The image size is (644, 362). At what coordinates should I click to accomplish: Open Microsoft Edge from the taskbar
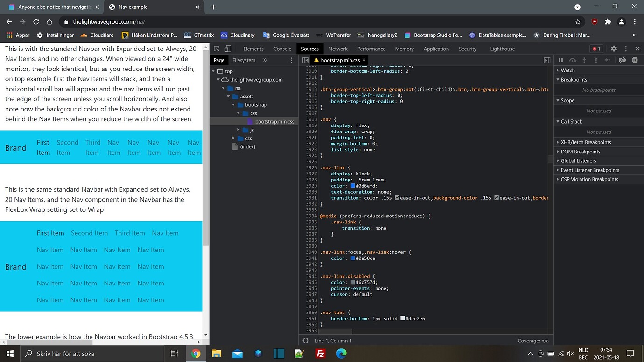pyautogui.click(x=341, y=354)
